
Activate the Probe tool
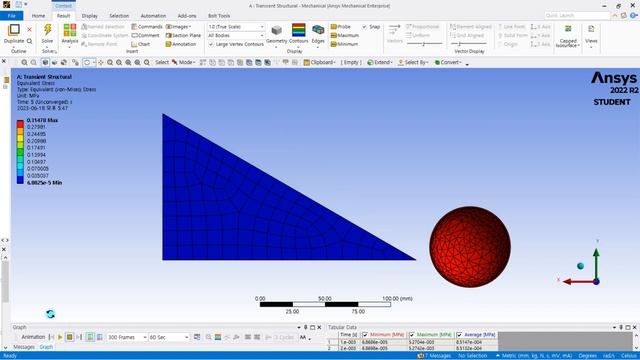tap(341, 27)
